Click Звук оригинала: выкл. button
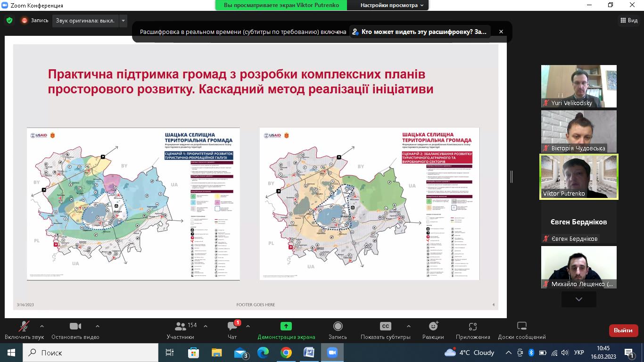This screenshot has height=362, width=644. point(85,21)
